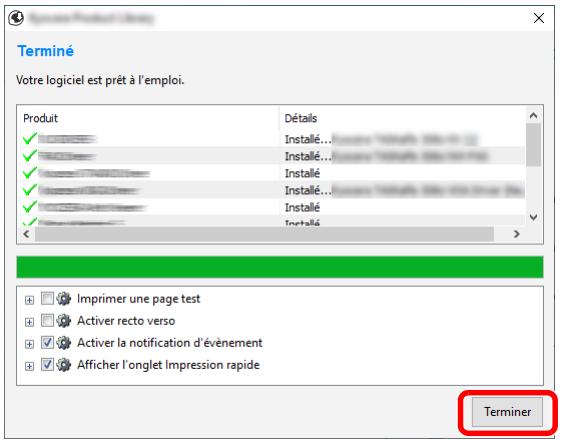Viewport: 562px width, 440px height.
Task: Click green checkmark of second product row
Action: pyautogui.click(x=30, y=155)
